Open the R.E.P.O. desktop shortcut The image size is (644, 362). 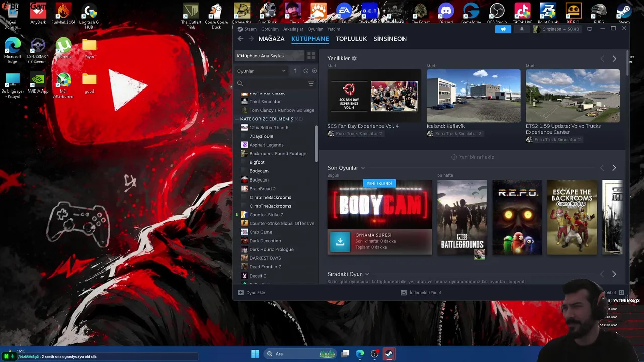coord(573,14)
